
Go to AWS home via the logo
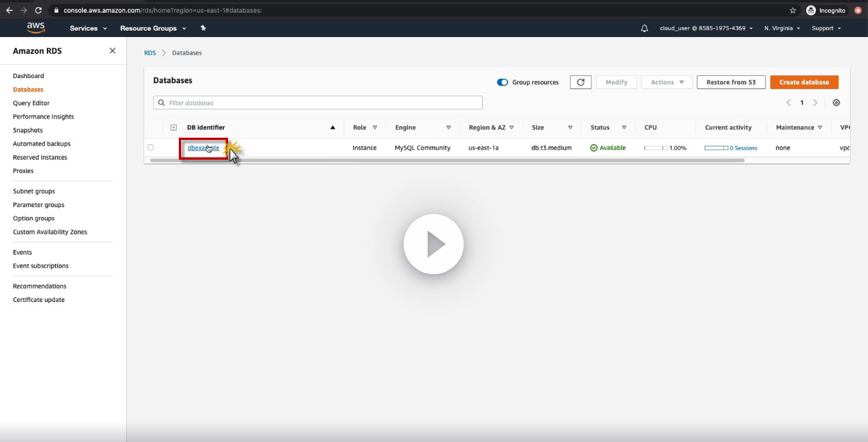point(36,28)
